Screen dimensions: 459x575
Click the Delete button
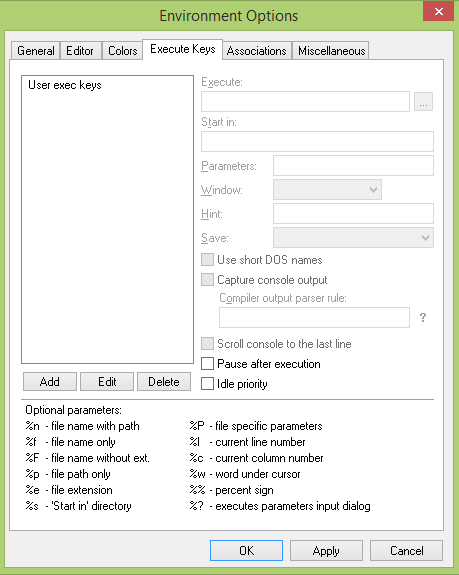164,382
